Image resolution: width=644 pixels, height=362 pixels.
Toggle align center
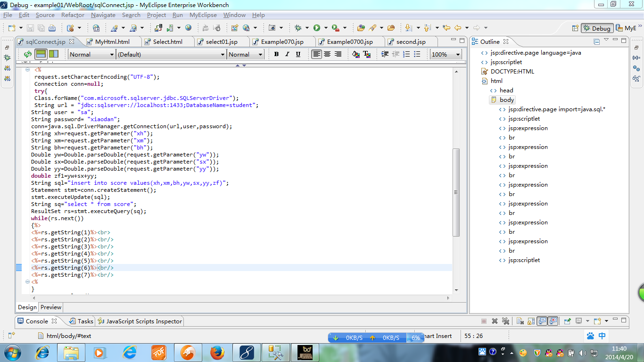click(x=327, y=54)
